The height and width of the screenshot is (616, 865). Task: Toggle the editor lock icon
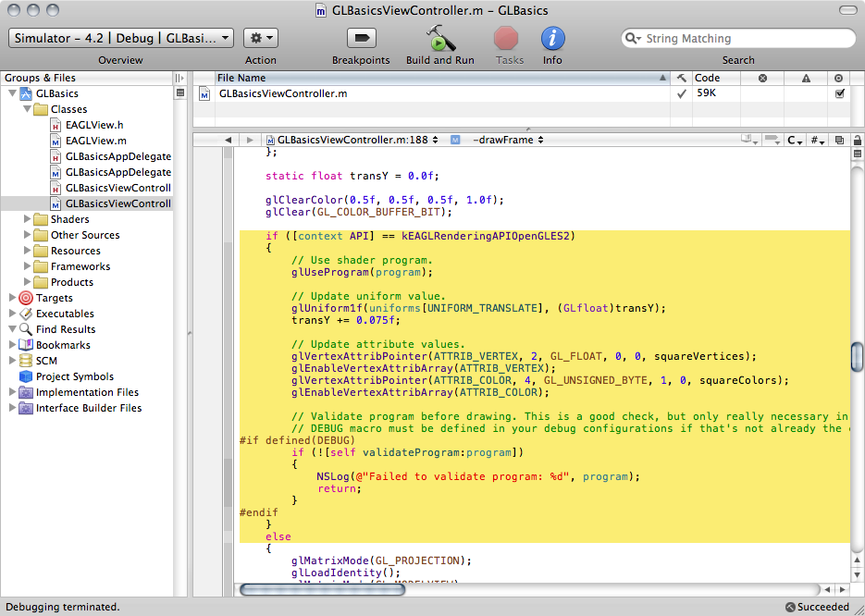click(x=858, y=140)
